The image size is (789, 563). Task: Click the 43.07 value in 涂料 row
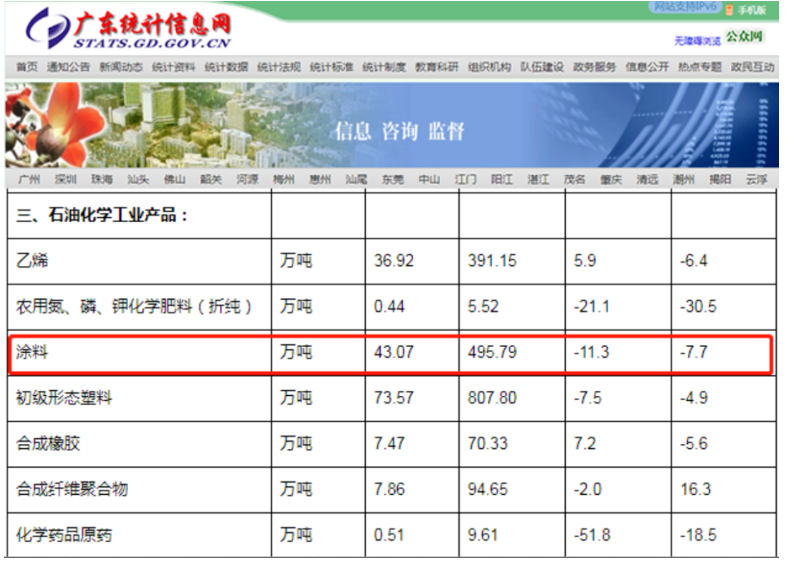click(x=393, y=352)
